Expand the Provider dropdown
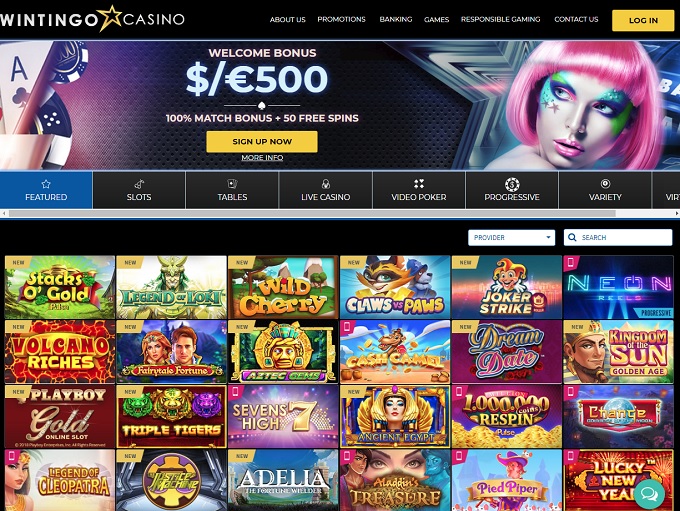 [x=511, y=237]
